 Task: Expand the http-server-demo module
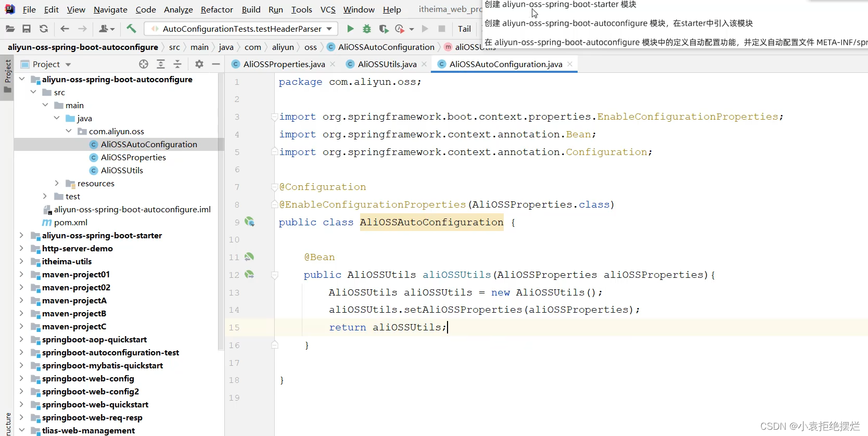[x=22, y=248]
